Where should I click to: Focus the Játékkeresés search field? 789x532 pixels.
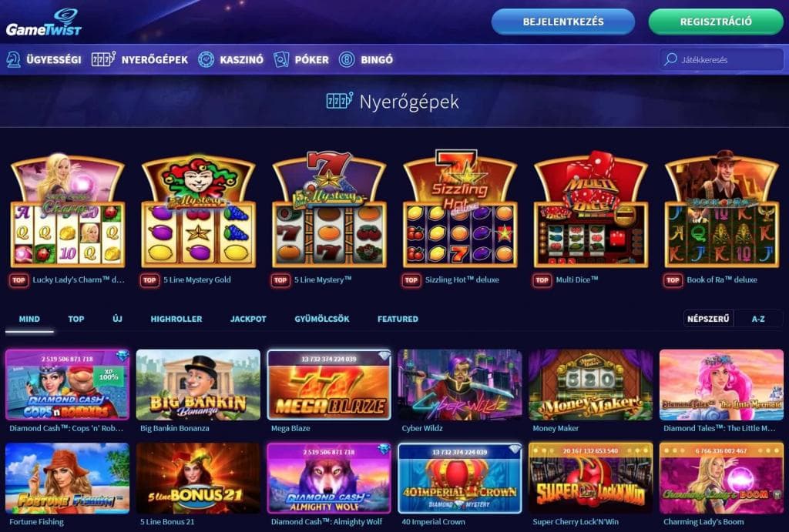721,59
